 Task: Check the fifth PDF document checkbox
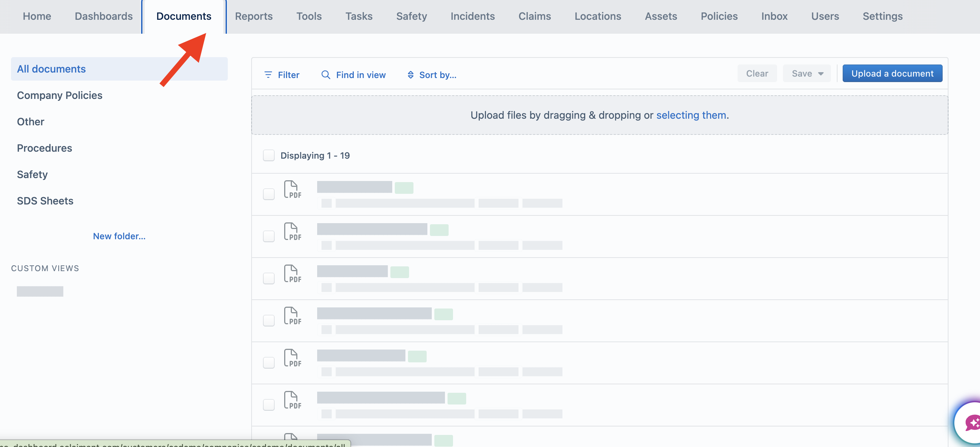click(268, 362)
